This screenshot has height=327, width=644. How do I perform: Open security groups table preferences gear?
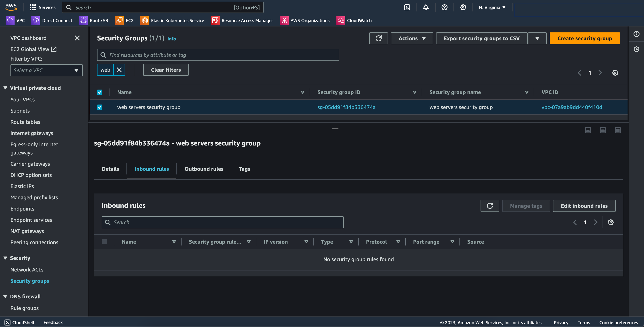[x=615, y=73]
